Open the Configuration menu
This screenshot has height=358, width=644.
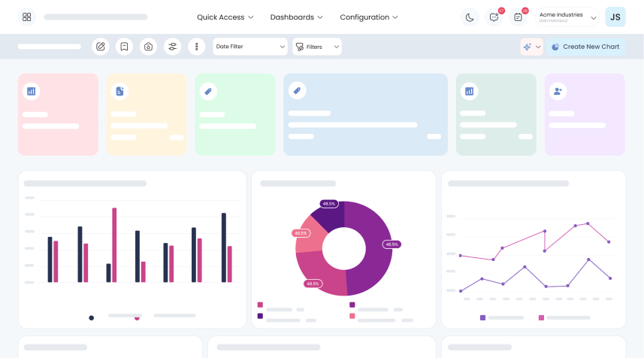[369, 17]
